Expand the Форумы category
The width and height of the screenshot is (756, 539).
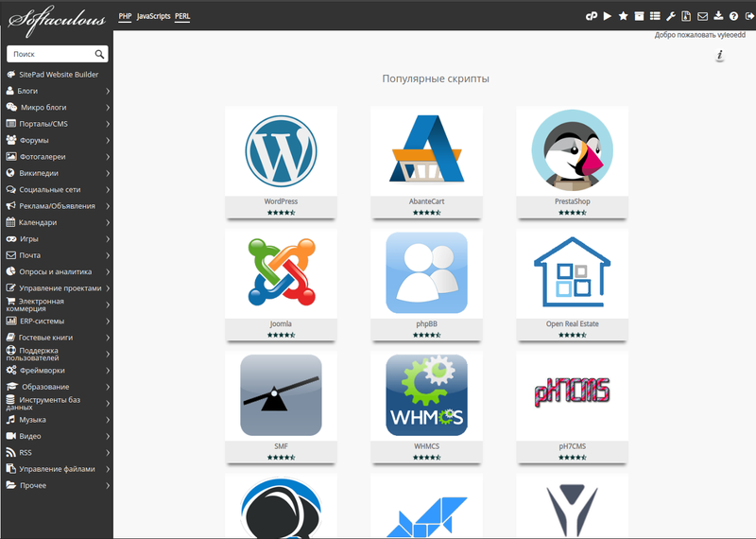tap(57, 140)
